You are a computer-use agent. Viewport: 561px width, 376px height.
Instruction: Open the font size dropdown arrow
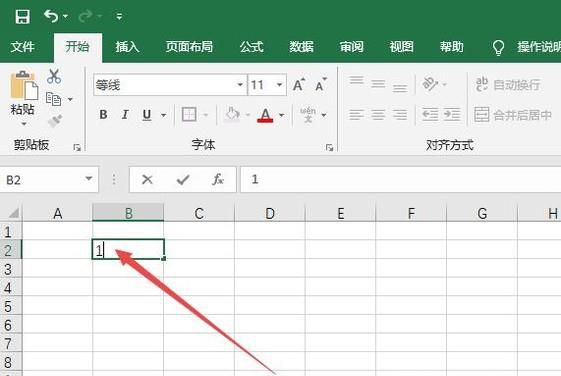click(279, 85)
